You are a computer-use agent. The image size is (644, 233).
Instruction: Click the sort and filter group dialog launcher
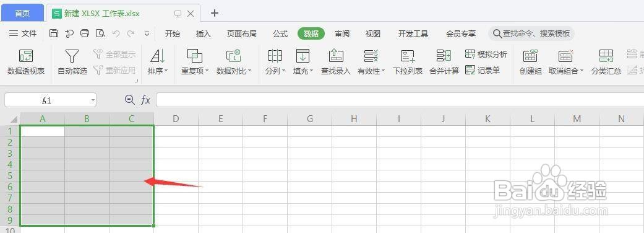(136, 82)
